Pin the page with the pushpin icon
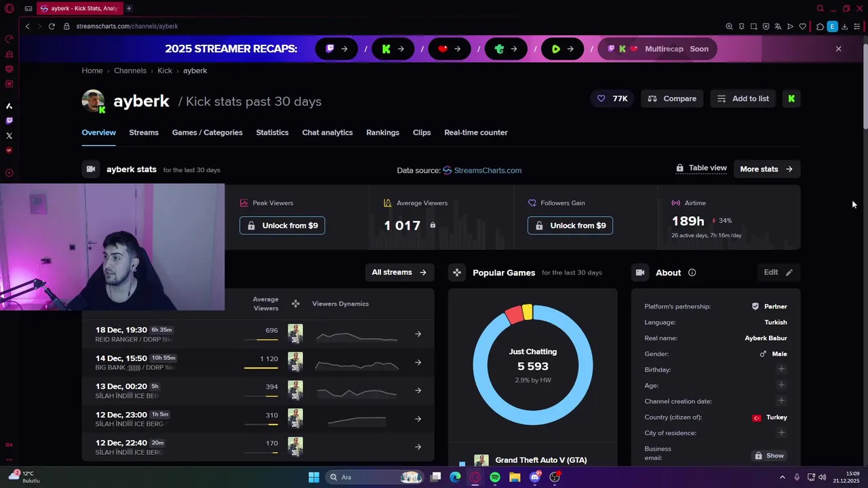This screenshot has width=868, height=488. [741, 26]
